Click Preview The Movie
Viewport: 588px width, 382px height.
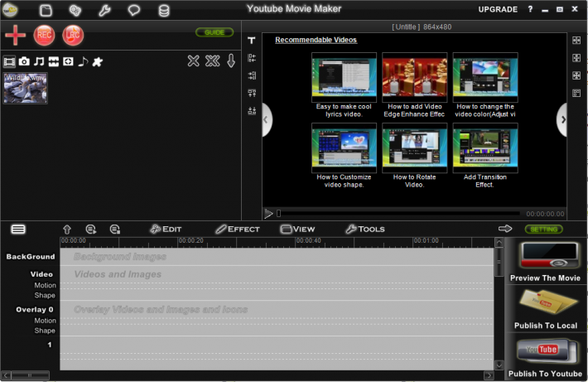(545, 262)
